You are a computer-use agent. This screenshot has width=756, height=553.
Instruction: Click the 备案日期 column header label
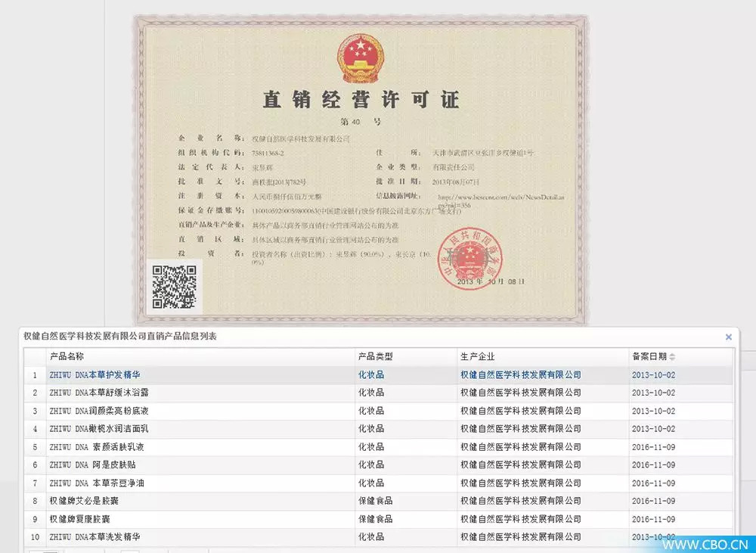[x=649, y=356]
